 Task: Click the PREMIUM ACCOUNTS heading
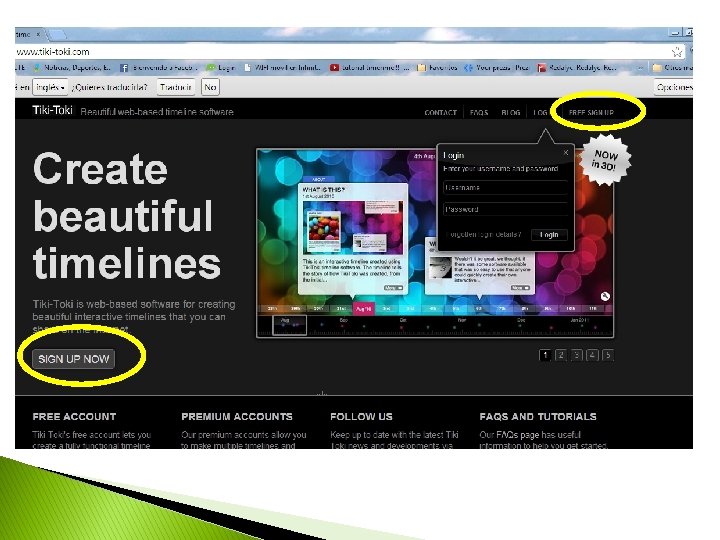coord(237,416)
